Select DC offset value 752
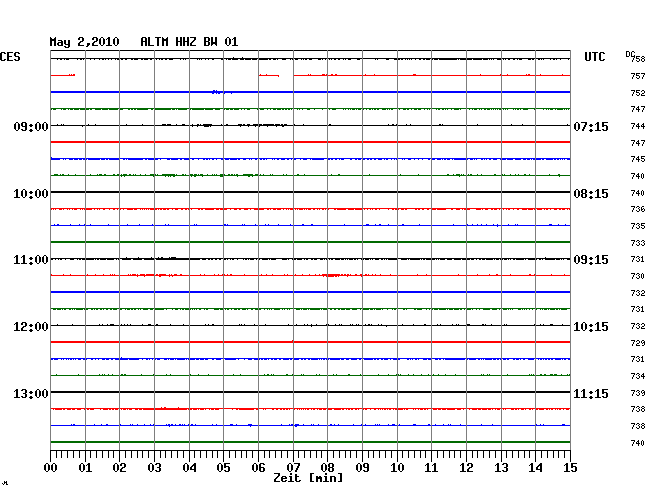 click(x=638, y=93)
